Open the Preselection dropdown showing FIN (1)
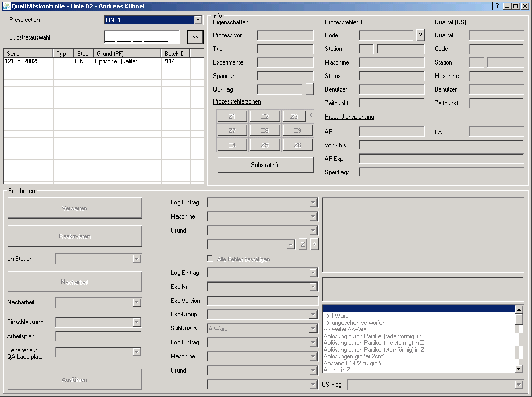This screenshot has height=397, width=532. [198, 20]
